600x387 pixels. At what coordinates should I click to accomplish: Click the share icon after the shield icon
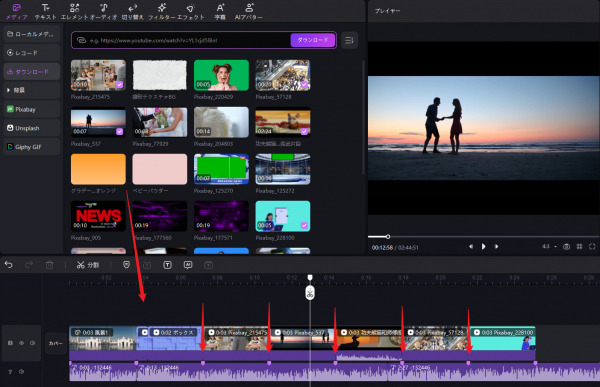click(x=147, y=265)
